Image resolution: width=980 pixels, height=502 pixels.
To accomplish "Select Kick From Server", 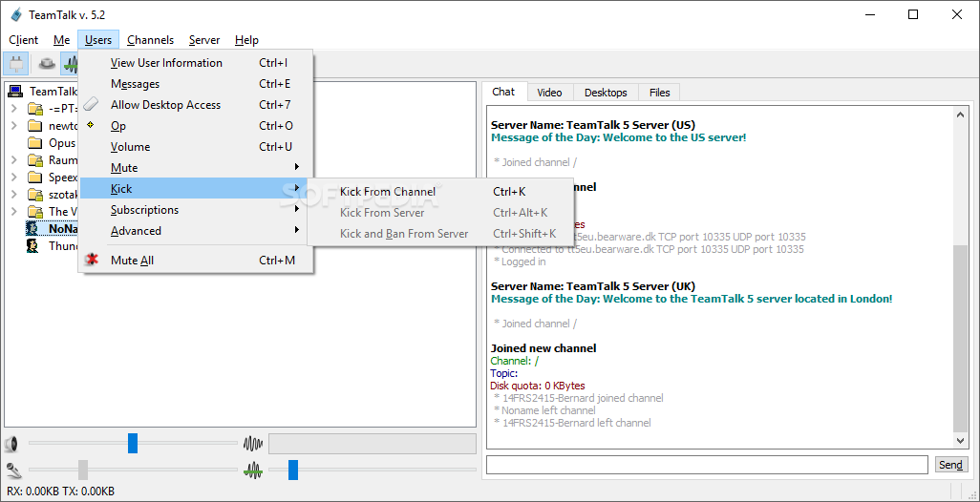I will pyautogui.click(x=440, y=213).
